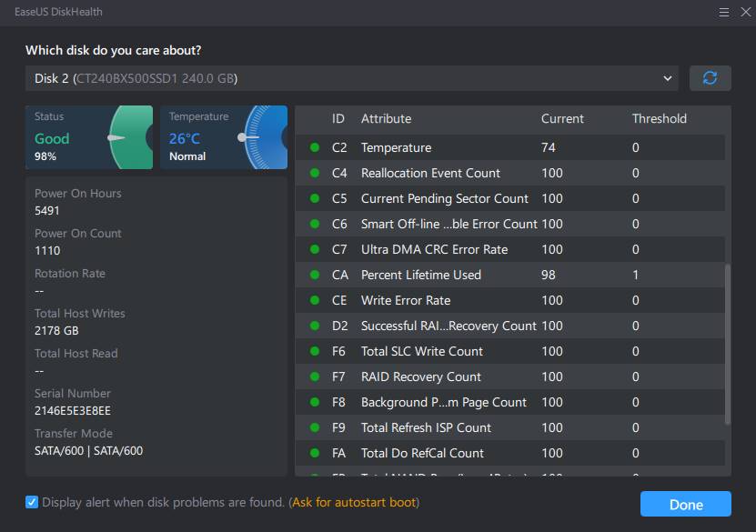This screenshot has height=532, width=756.
Task: Click the Rotation Rate label
Action: (x=70, y=273)
